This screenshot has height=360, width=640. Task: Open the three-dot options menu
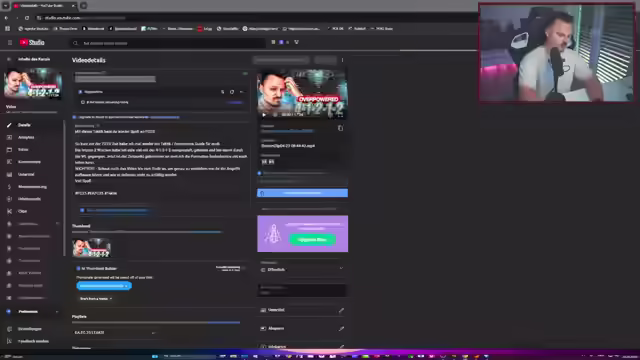coord(342,60)
